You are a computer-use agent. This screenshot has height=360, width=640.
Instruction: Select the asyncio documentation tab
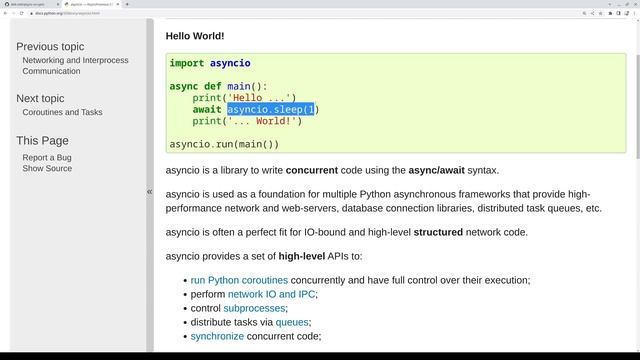pos(92,4)
